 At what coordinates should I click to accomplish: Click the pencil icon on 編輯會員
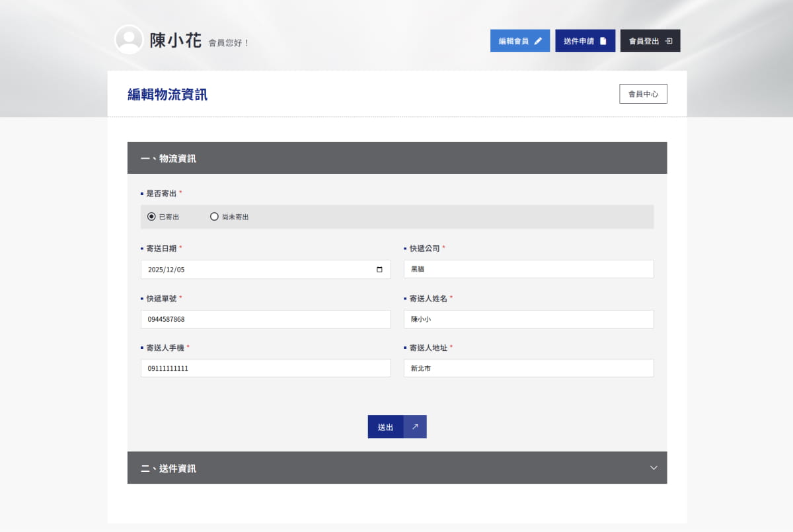pos(538,41)
